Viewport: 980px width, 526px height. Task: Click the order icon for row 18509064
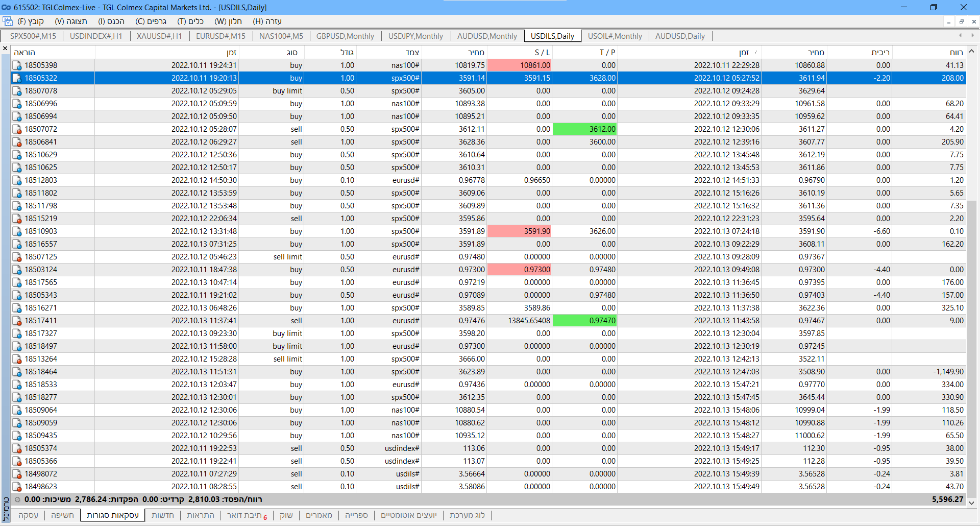pyautogui.click(x=17, y=410)
